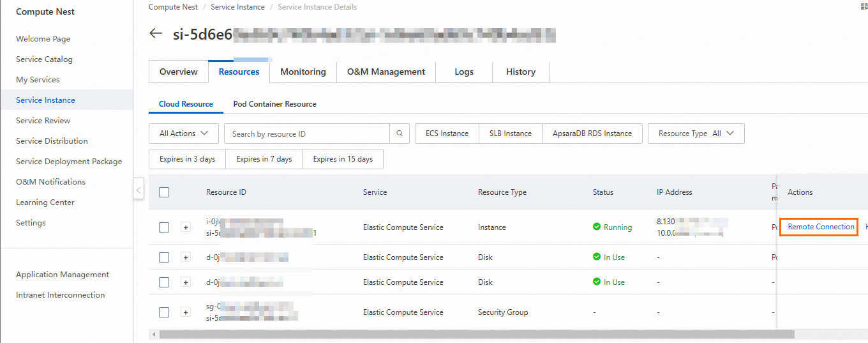
Task: Click the Resource Type column header
Action: [x=502, y=192]
